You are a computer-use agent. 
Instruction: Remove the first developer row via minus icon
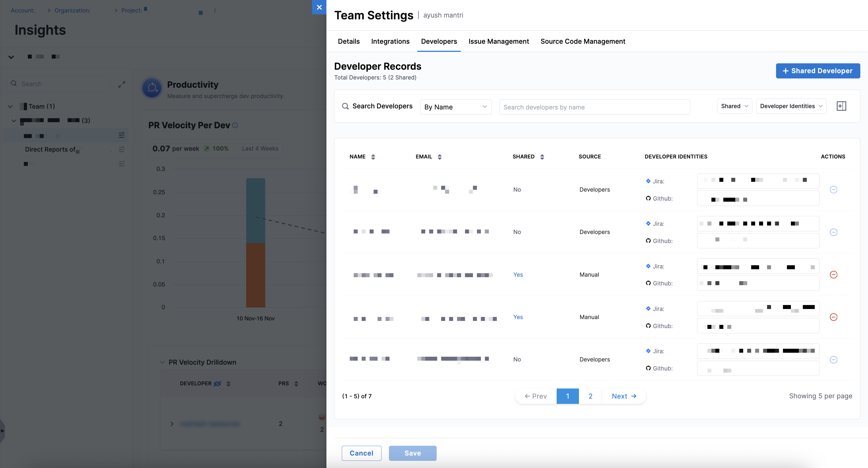[833, 190]
